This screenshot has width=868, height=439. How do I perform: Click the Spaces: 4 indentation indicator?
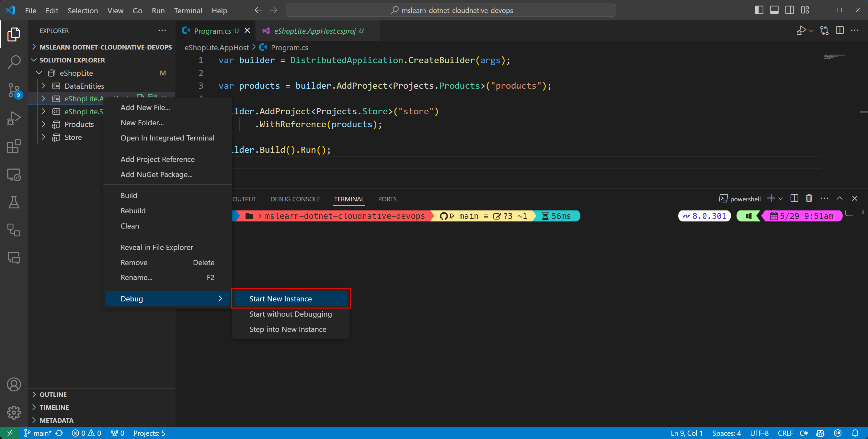(x=726, y=433)
